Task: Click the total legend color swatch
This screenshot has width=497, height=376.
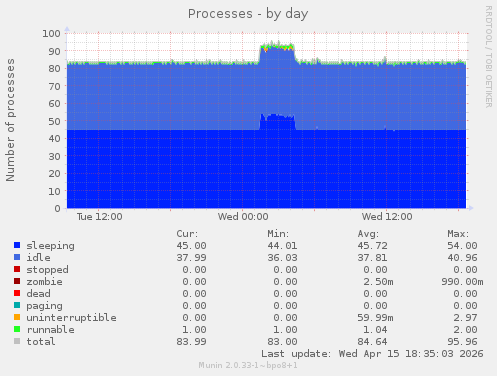Action: pyautogui.click(x=17, y=341)
